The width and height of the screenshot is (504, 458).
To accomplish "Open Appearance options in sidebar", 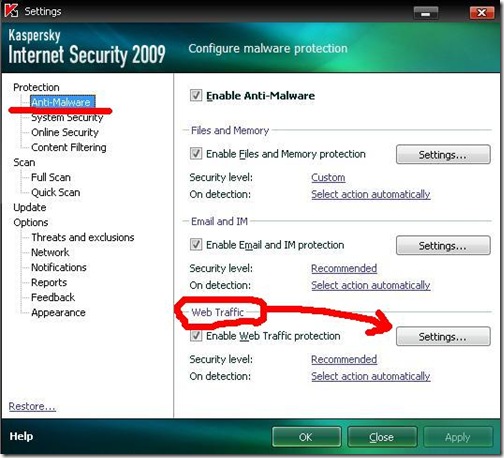I will pyautogui.click(x=58, y=312).
